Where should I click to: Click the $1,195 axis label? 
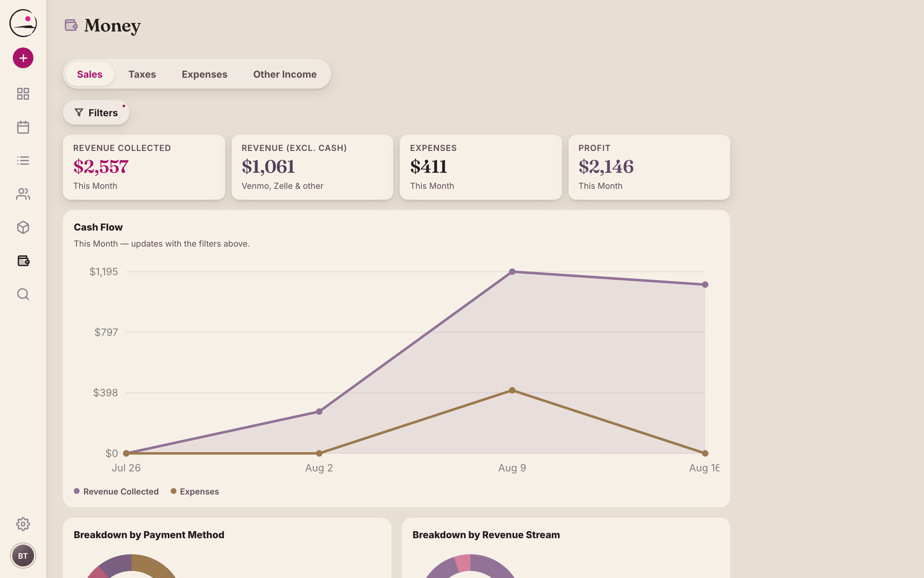point(104,272)
